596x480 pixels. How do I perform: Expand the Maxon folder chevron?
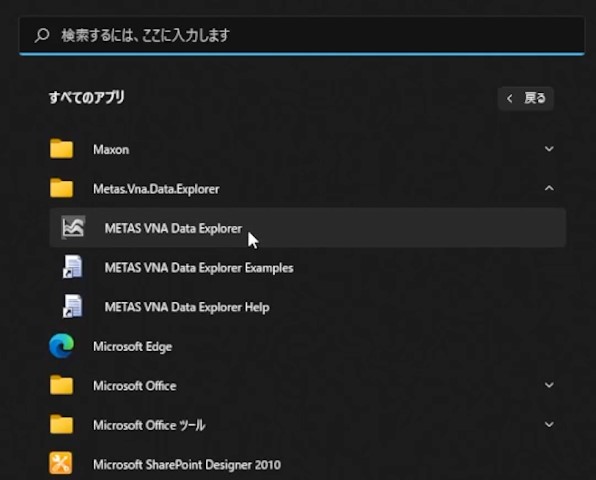click(x=549, y=149)
